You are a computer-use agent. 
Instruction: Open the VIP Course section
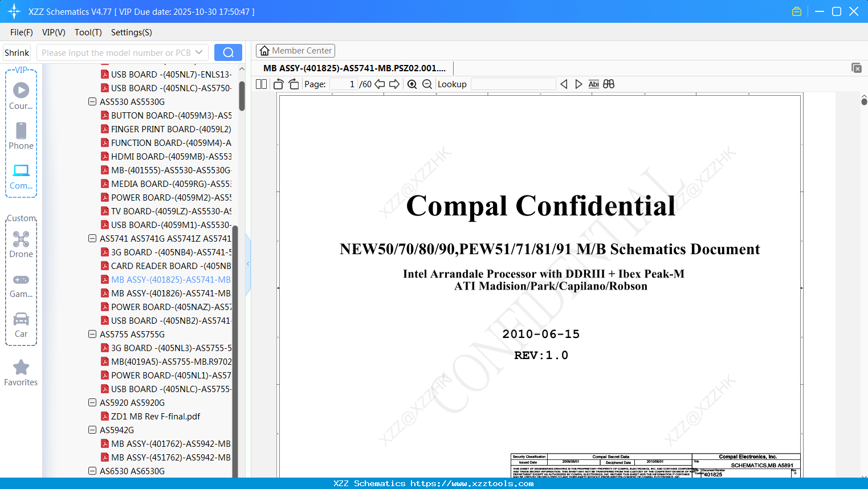tap(21, 96)
